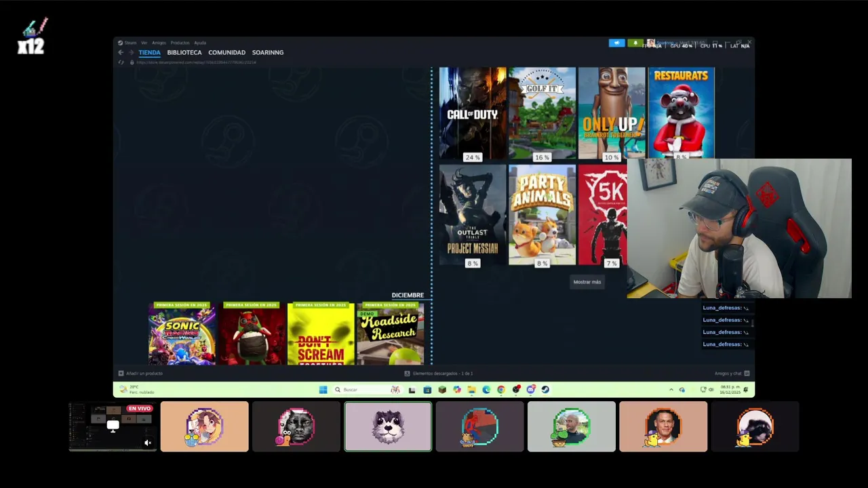Select the John Cena avatar participant tile
This screenshot has width=868, height=488.
[663, 427]
